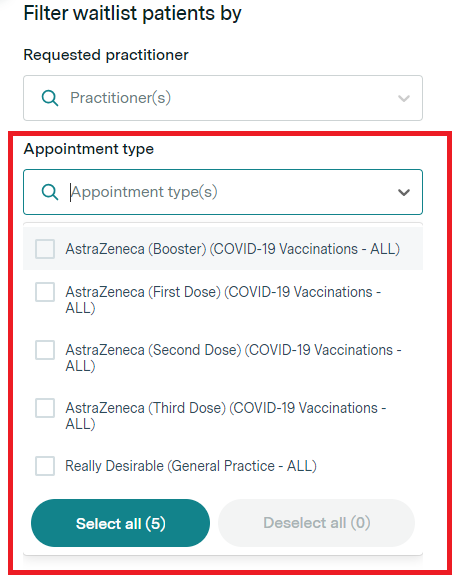Tick the Really Desirable checkbox

click(45, 466)
